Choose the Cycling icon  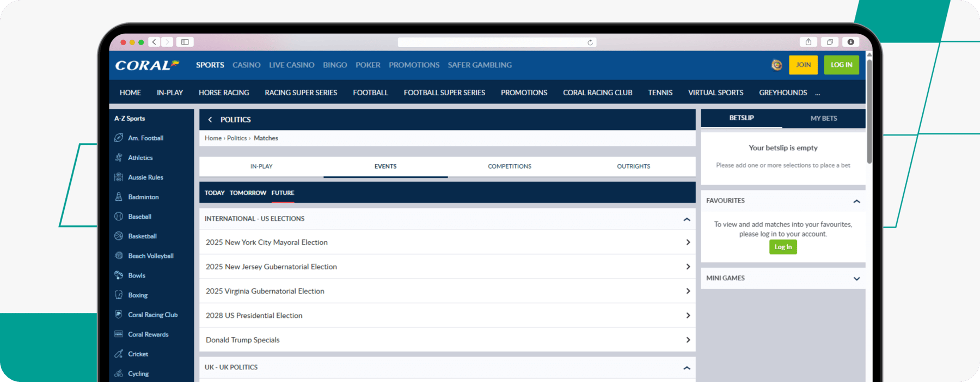pyautogui.click(x=119, y=374)
